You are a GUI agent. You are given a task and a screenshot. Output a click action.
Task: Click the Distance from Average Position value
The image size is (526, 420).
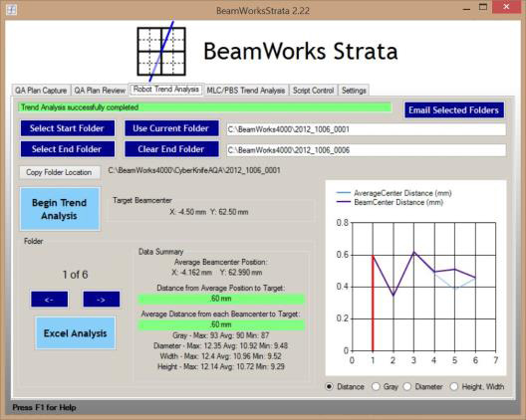click(221, 299)
